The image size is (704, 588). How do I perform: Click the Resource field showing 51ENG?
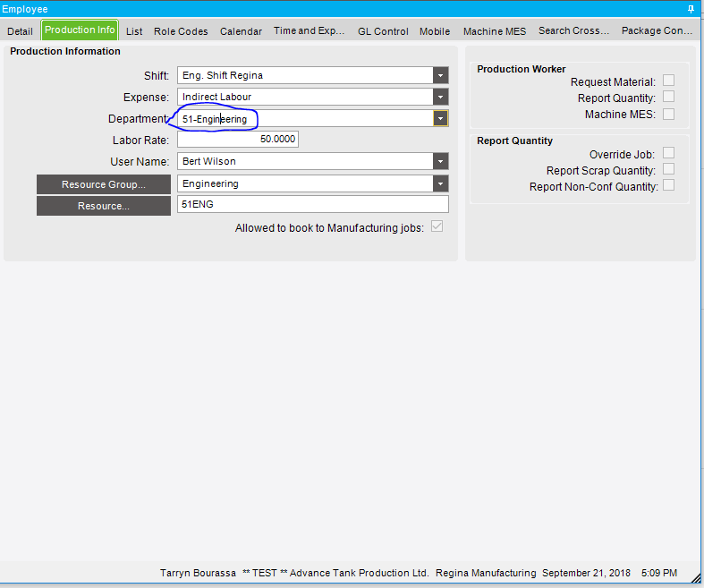click(x=312, y=204)
